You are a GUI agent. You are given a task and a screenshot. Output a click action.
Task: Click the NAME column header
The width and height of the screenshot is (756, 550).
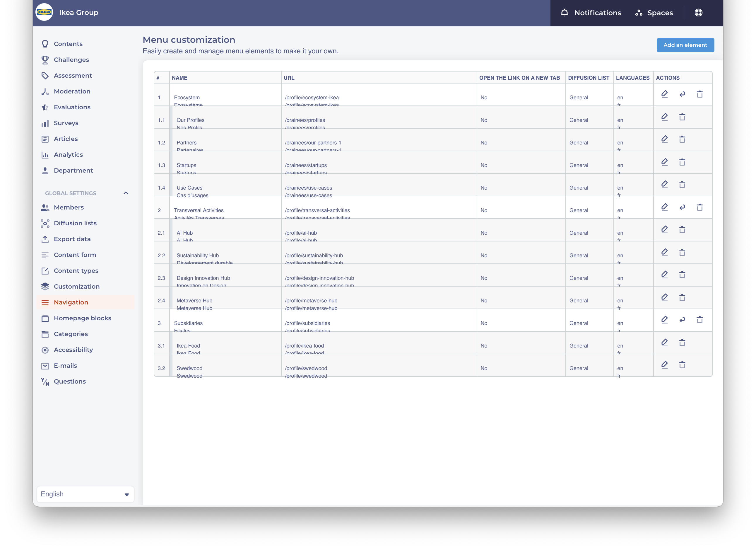point(180,78)
